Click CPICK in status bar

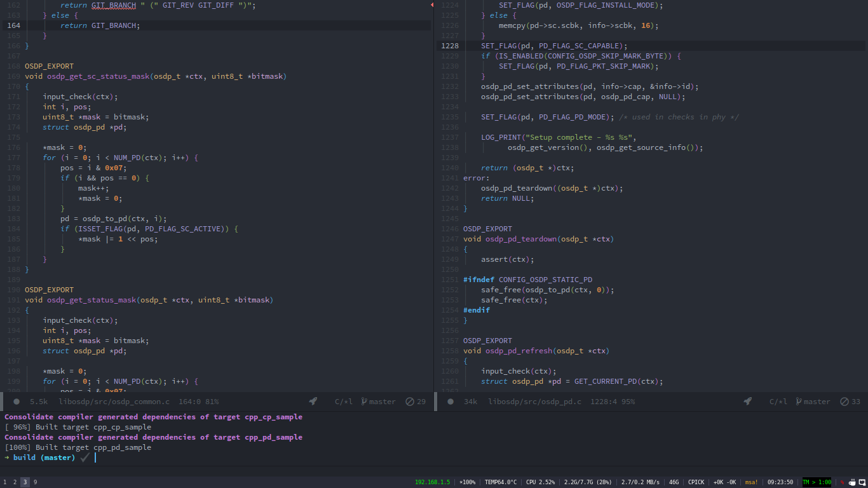click(x=696, y=482)
